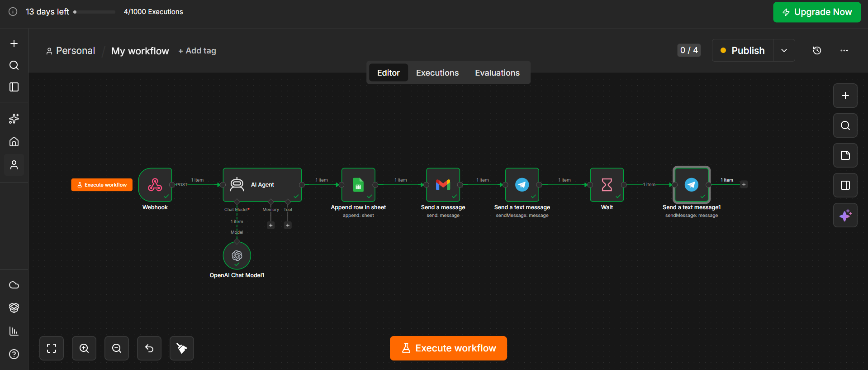Select the AI Agent node
The image size is (868, 370).
click(262, 185)
